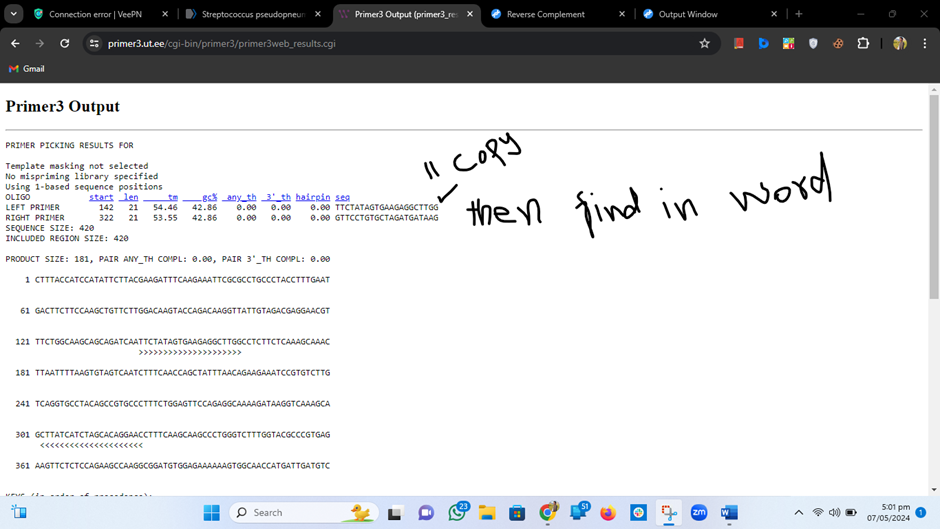Open the tab search dropdown arrow
Viewport: 940px width, 529px height.
coord(13,14)
